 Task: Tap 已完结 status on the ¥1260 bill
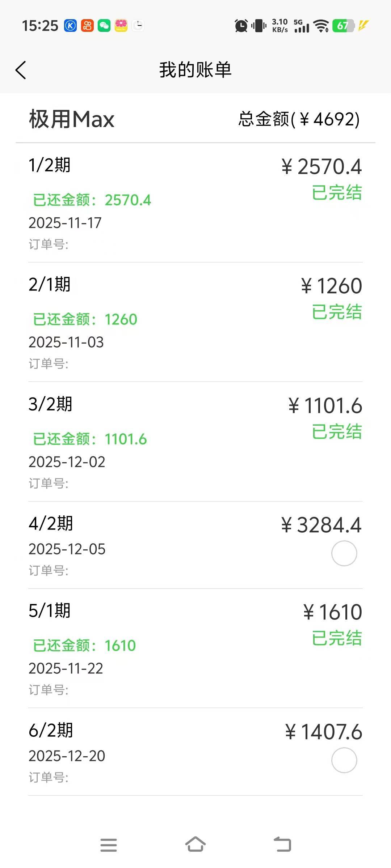[337, 312]
